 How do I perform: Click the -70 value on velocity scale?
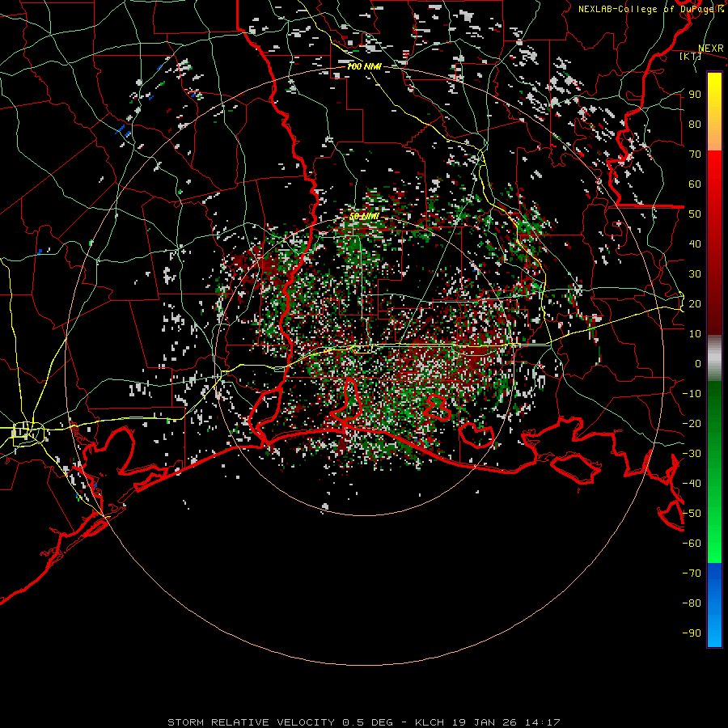(692, 574)
